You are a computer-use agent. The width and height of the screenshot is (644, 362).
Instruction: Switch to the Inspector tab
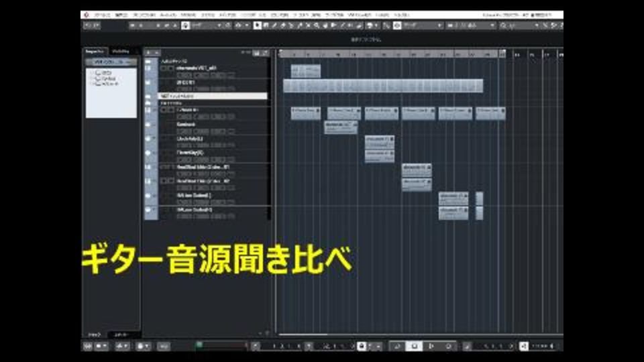click(95, 52)
